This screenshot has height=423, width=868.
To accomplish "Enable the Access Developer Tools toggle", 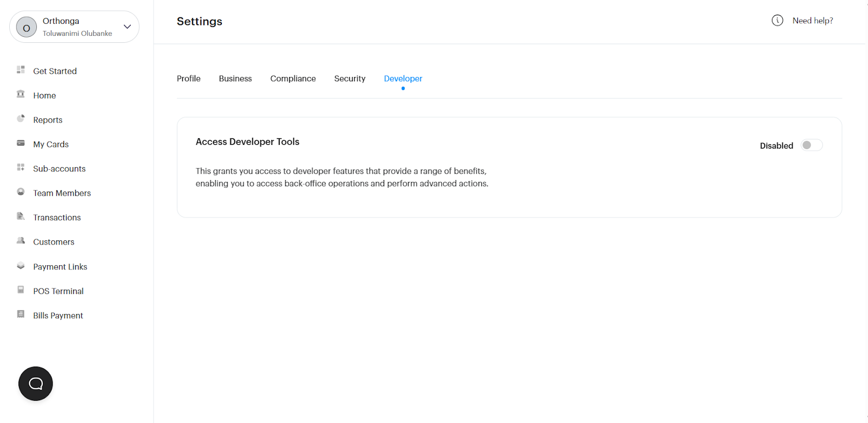I will [x=812, y=145].
